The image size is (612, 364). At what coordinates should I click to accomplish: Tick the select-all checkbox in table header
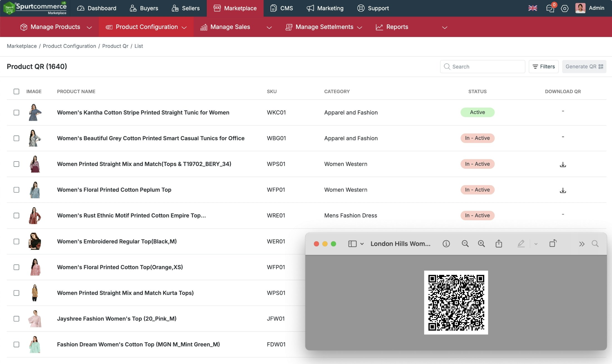tap(16, 91)
